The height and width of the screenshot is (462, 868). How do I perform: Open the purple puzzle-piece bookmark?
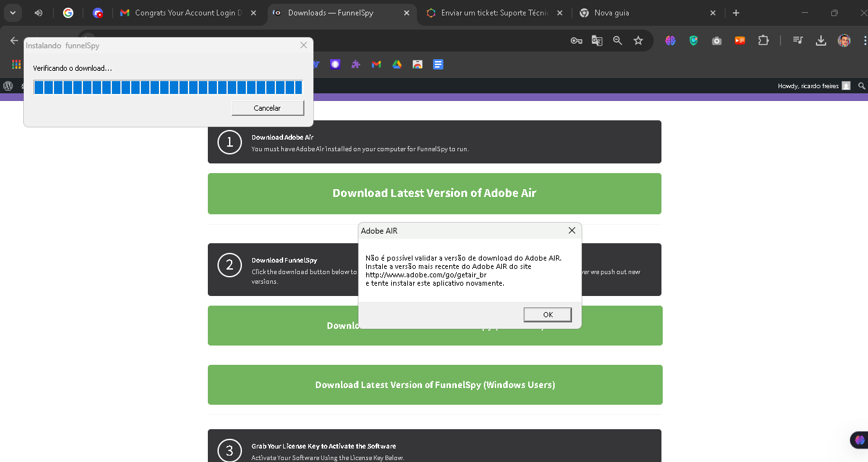coord(356,64)
